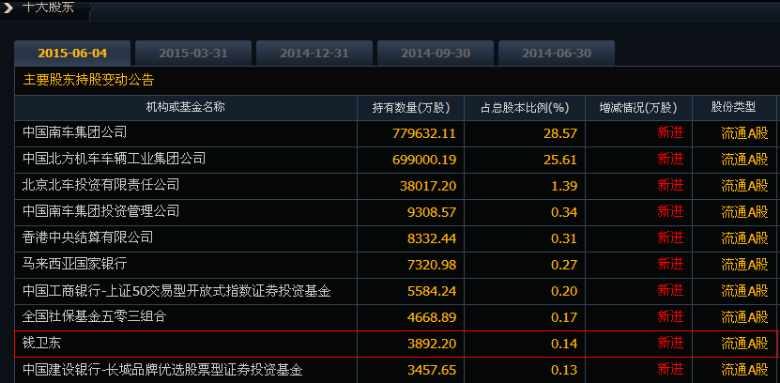Image resolution: width=780 pixels, height=383 pixels.
Task: Click the holding value 7320.98
Action: point(431,265)
